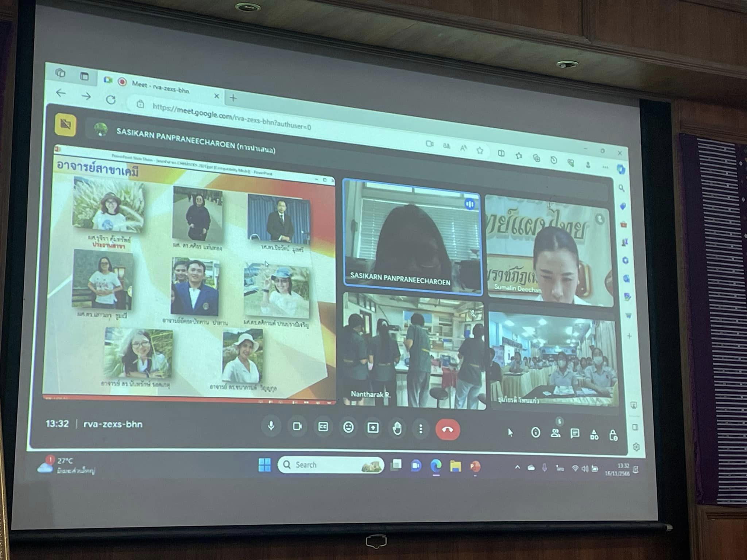Open the emoji reactions button

point(349,427)
